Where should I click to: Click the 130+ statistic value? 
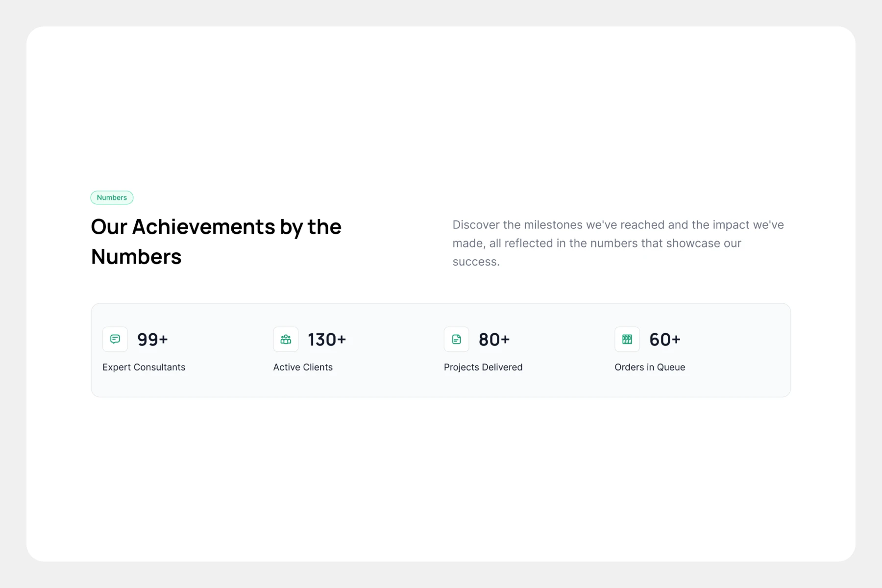click(327, 340)
